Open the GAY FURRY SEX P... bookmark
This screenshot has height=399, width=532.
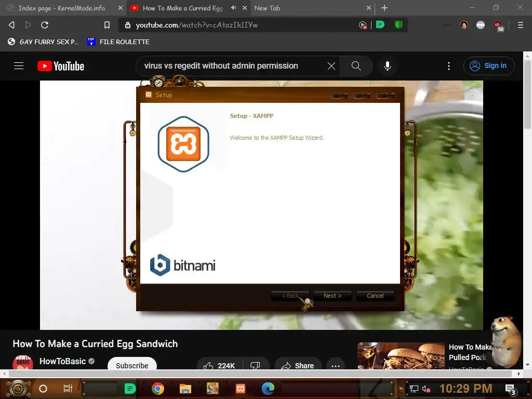(x=43, y=42)
